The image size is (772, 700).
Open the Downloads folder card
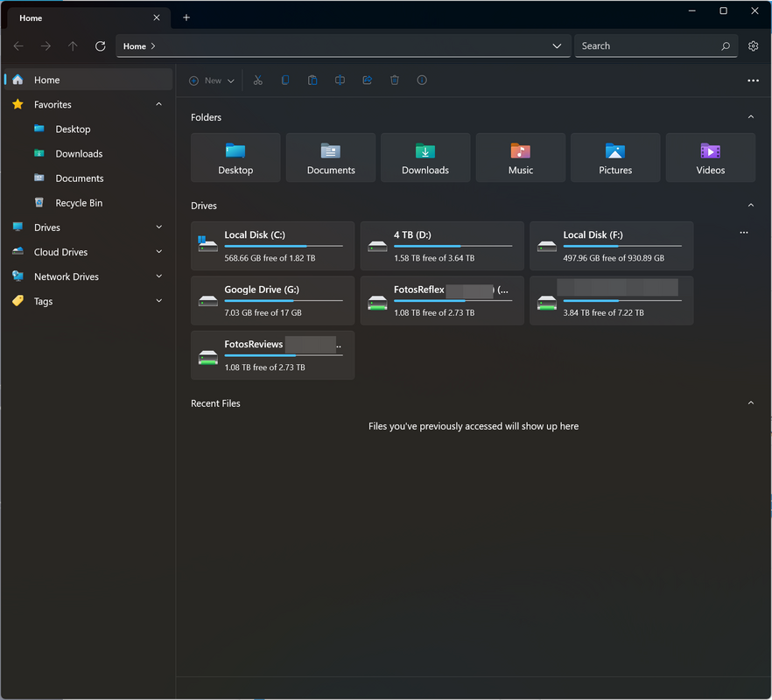point(425,157)
